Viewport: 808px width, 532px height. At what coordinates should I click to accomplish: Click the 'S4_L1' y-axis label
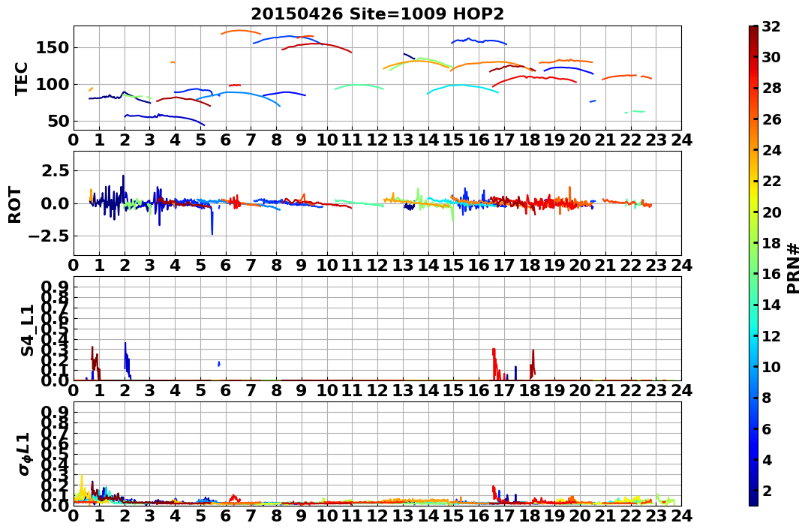click(27, 330)
